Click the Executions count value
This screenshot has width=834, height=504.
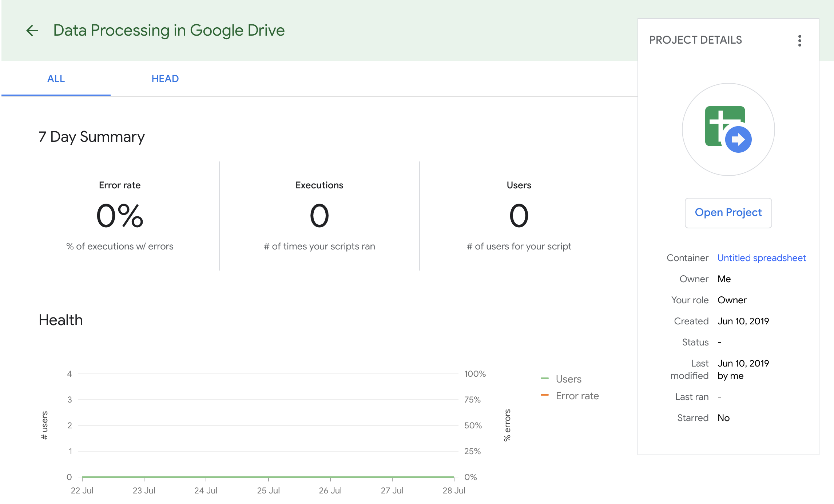click(319, 216)
